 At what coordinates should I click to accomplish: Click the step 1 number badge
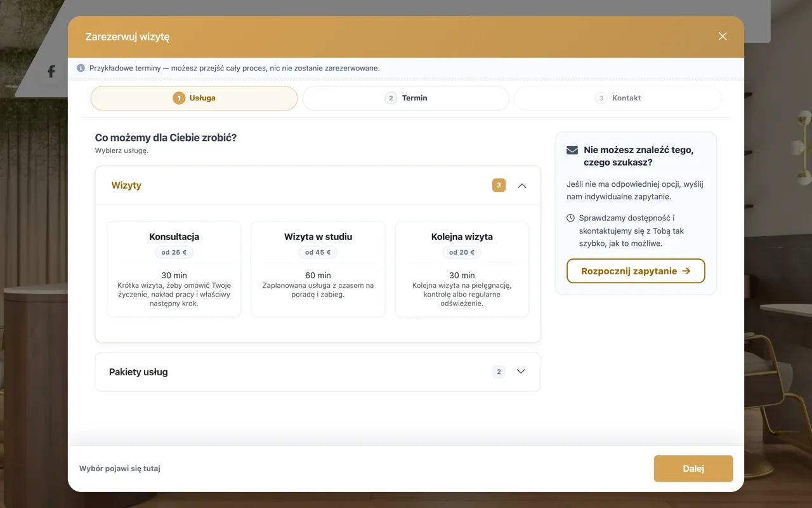[x=179, y=98]
